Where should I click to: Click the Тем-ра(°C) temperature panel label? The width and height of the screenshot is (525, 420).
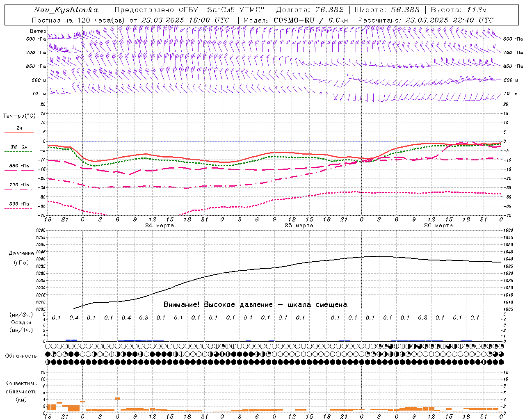19,116
